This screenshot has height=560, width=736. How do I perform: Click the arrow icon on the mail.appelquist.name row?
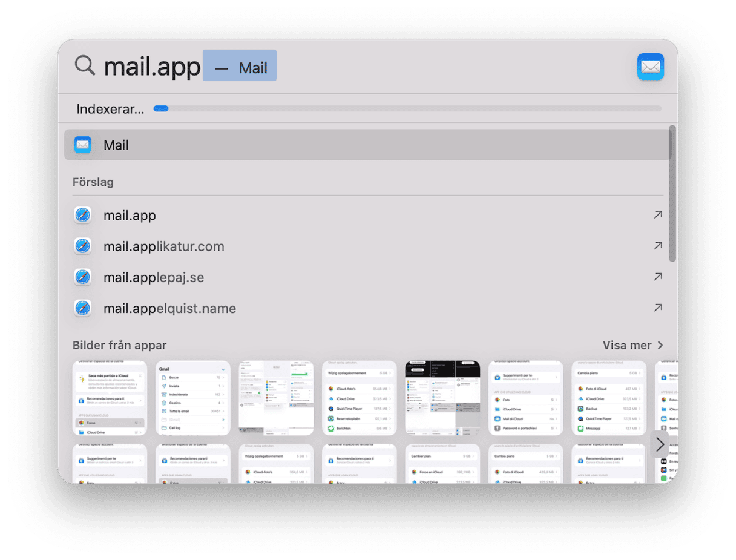tap(658, 308)
